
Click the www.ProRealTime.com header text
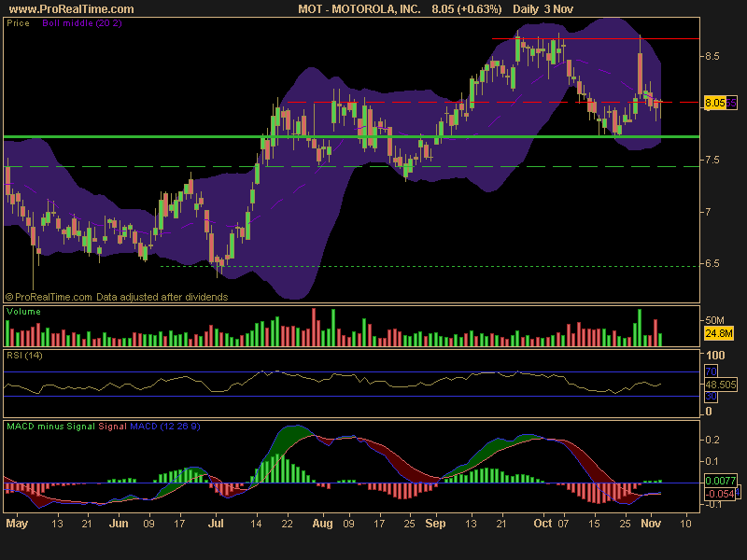point(72,9)
